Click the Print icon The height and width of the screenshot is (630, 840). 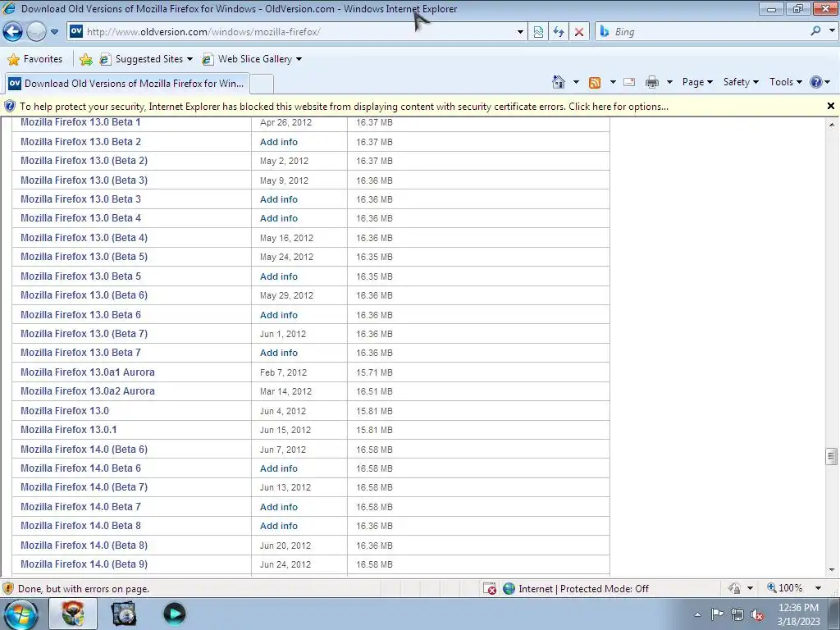652,82
